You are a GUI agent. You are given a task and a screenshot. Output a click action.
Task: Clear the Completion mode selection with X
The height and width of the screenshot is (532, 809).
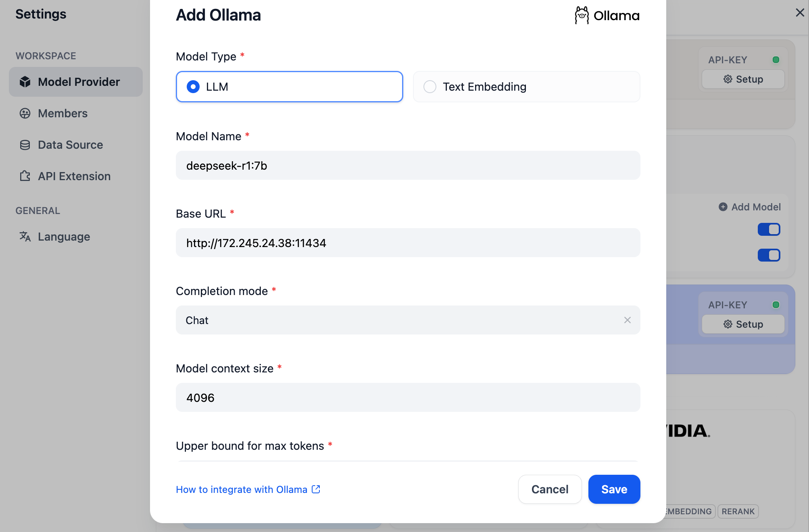[x=627, y=320]
